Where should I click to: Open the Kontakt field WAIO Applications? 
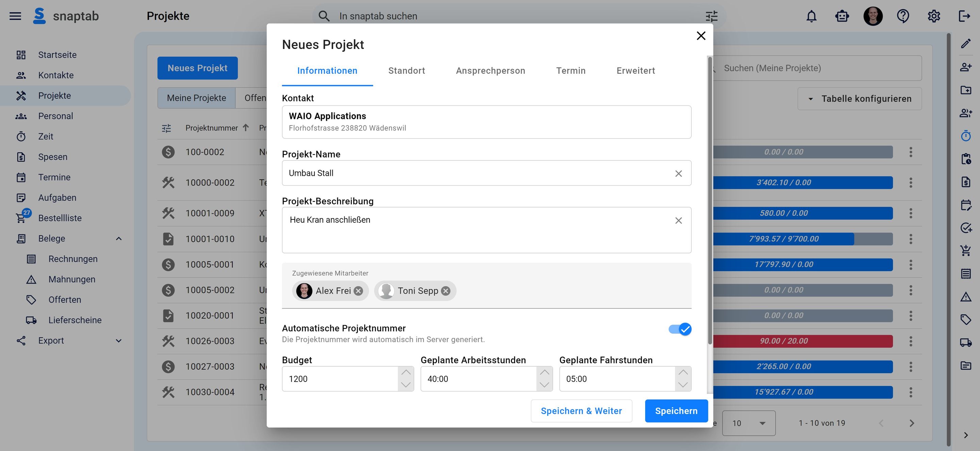[486, 122]
